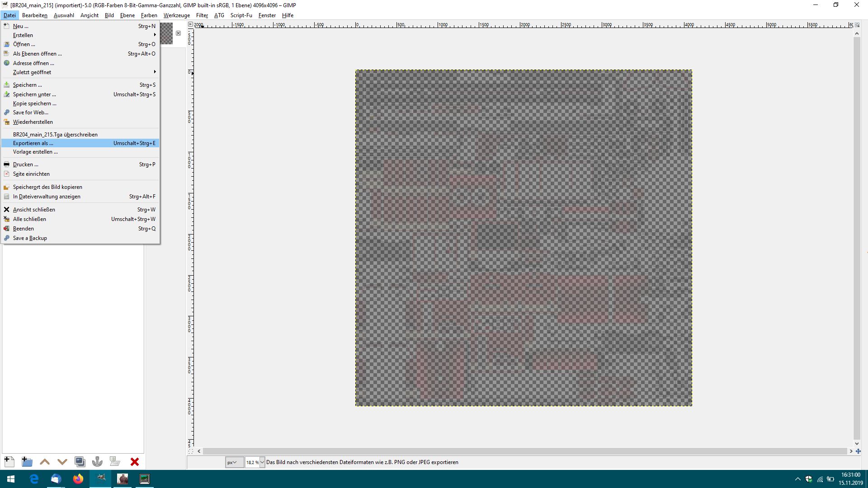Delete layer with the red X
This screenshot has width=868, height=488.
point(134,461)
